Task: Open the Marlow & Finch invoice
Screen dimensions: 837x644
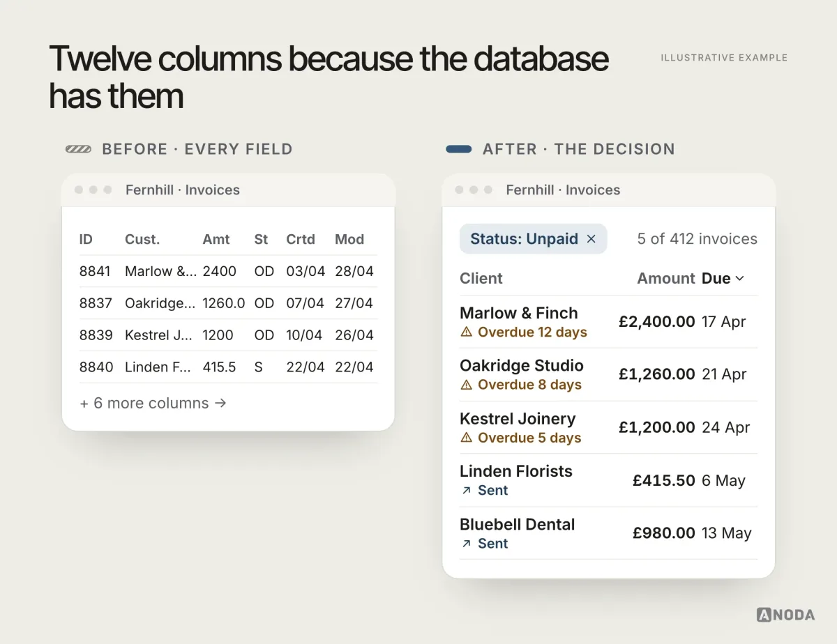Action: [x=608, y=322]
